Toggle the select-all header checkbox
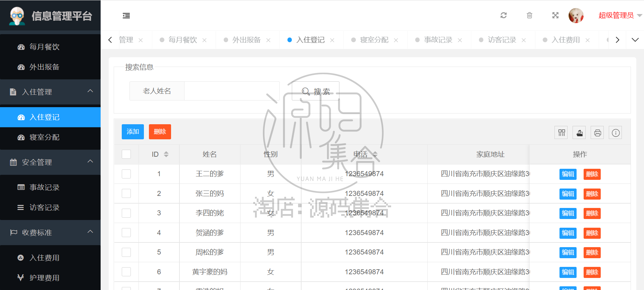Image resolution: width=644 pixels, height=290 pixels. point(126,154)
